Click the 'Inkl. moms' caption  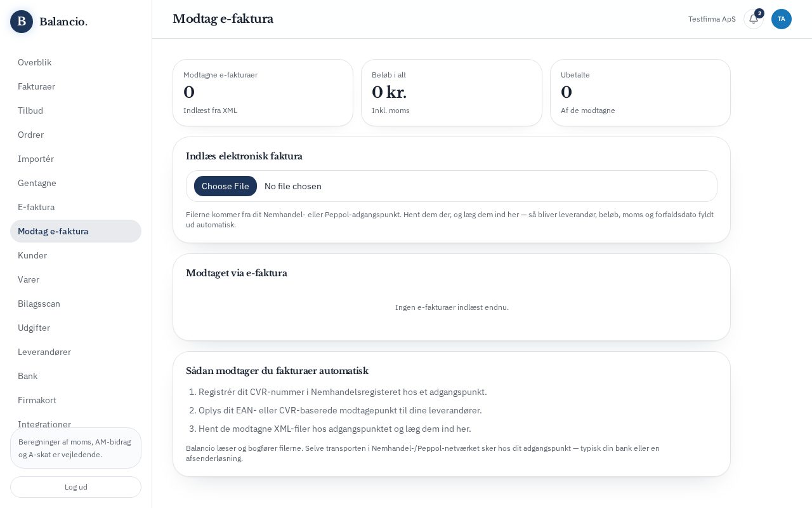391,110
